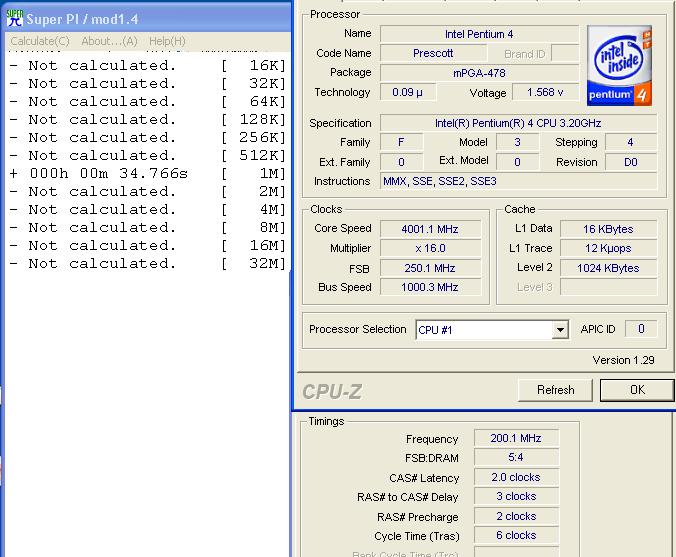Click the Voltage value 1.568 v
Screen dimensions: 676x557
pyautogui.click(x=545, y=92)
